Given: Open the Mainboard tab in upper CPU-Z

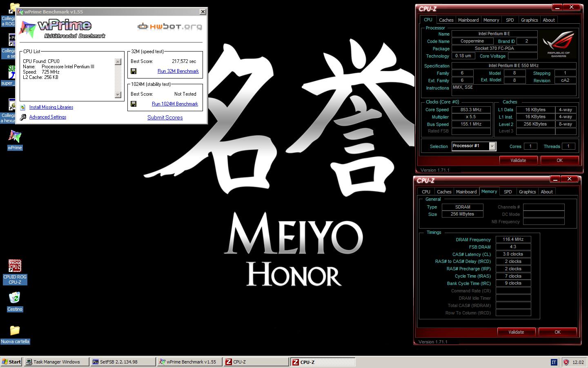Looking at the screenshot, I should [468, 20].
